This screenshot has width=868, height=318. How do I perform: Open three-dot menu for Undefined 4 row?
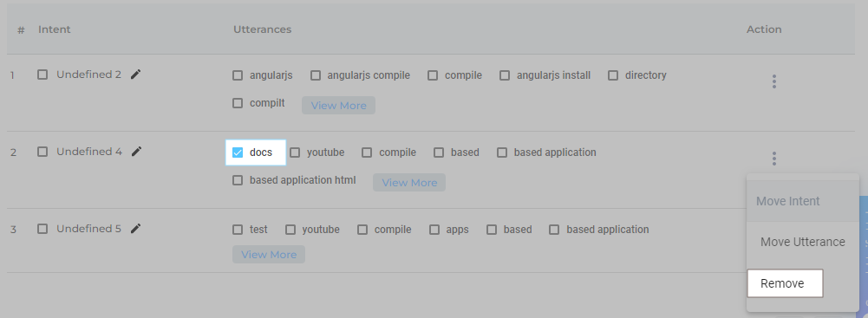(x=773, y=159)
